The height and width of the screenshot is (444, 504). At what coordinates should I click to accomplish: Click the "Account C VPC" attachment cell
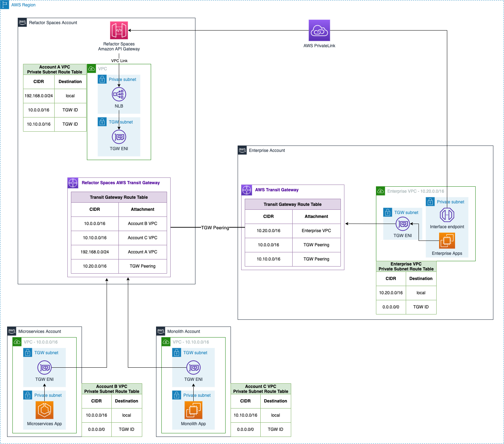click(143, 238)
